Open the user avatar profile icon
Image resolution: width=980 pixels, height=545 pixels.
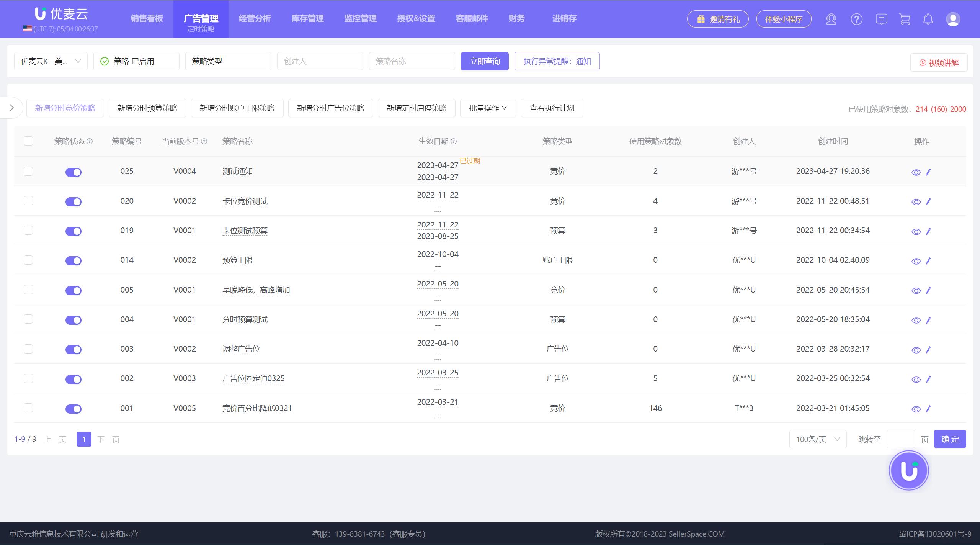[952, 19]
